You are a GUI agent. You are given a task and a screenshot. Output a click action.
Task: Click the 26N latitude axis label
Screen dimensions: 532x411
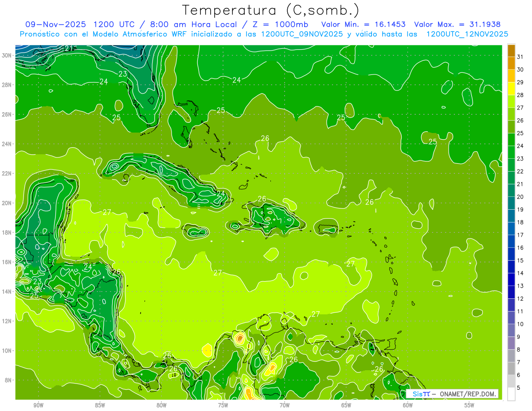click(x=7, y=114)
